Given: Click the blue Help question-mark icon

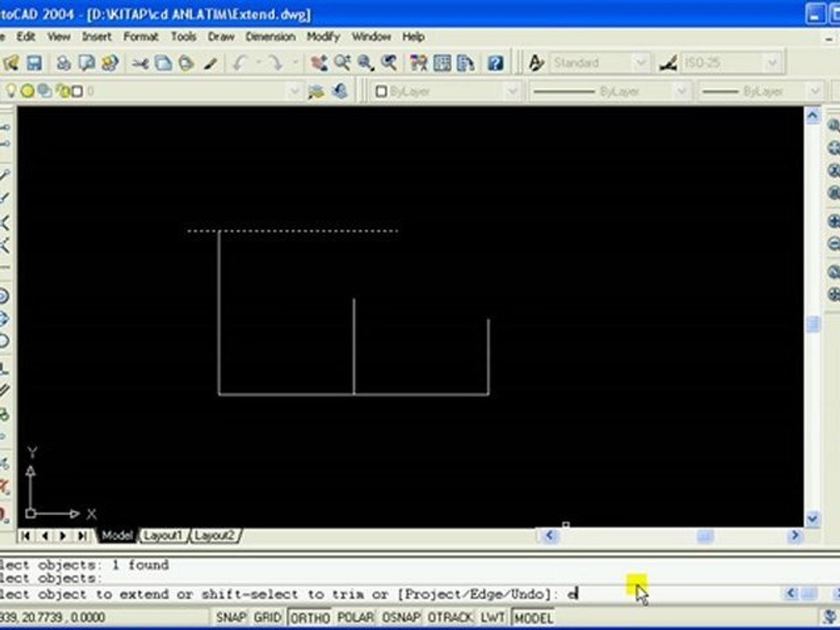Looking at the screenshot, I should click(495, 62).
